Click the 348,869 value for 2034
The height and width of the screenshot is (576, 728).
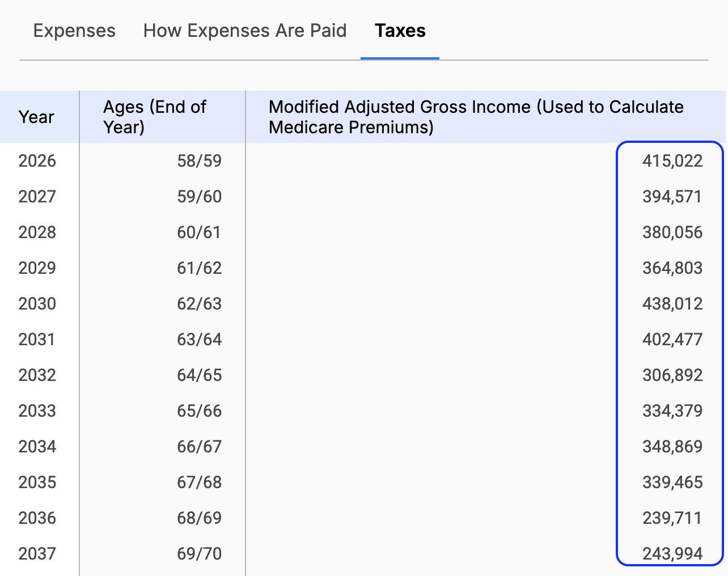tap(672, 447)
